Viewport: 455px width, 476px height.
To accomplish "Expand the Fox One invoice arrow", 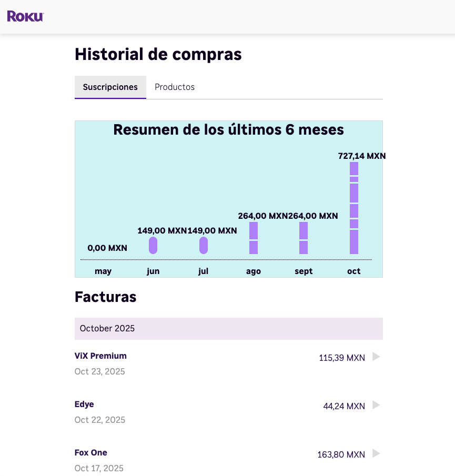I will point(376,453).
